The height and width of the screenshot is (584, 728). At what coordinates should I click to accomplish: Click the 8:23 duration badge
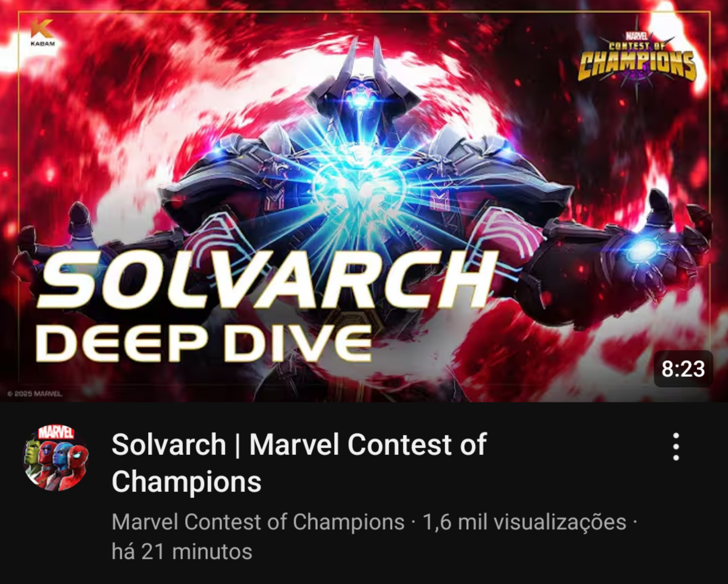(x=683, y=369)
